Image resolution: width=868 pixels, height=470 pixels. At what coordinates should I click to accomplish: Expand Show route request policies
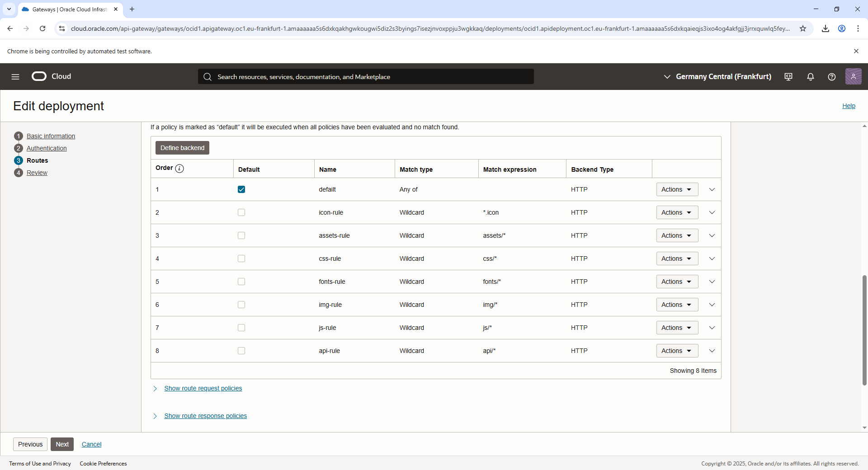click(203, 388)
